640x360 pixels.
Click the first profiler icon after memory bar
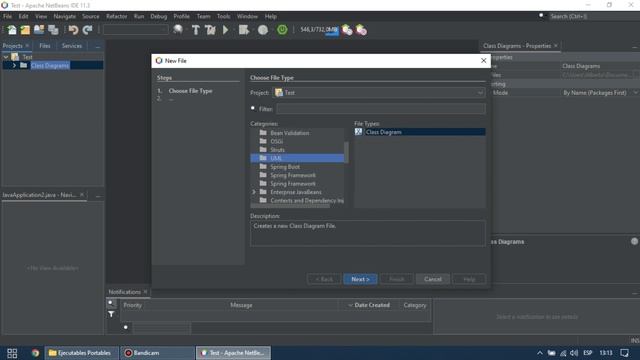pos(347,30)
